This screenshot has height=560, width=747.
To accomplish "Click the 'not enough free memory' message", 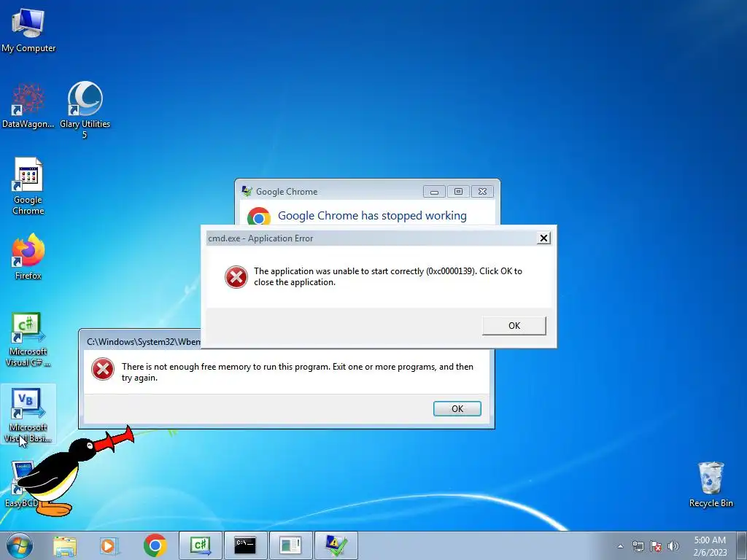I will point(298,372).
